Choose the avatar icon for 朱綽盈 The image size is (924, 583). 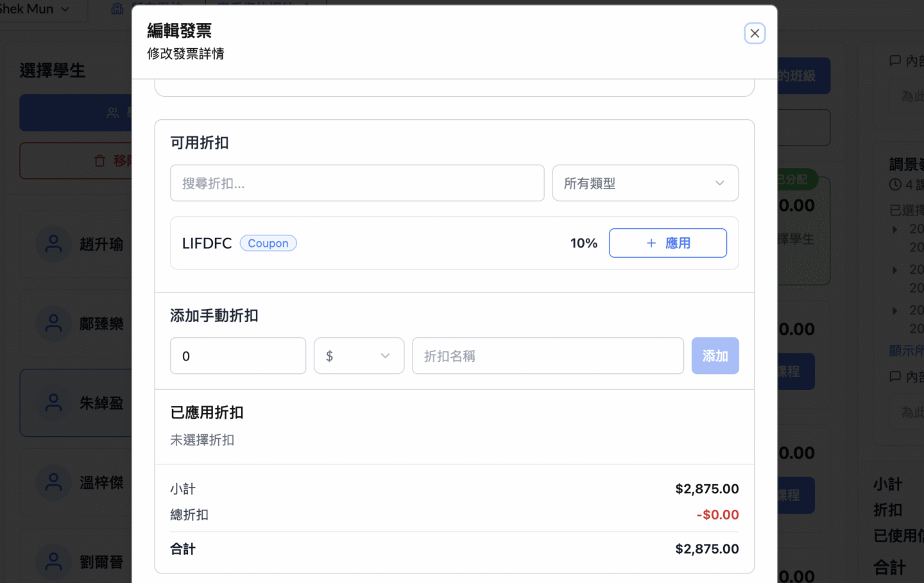coord(54,403)
